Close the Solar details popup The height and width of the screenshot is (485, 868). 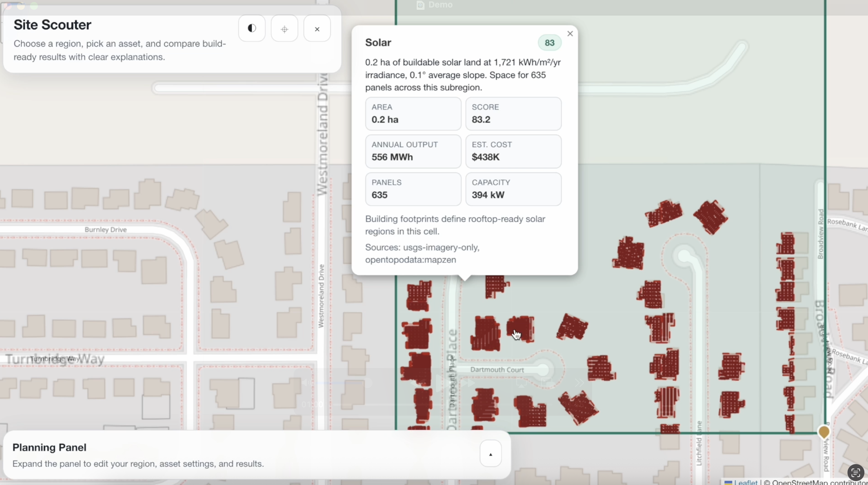pyautogui.click(x=570, y=34)
